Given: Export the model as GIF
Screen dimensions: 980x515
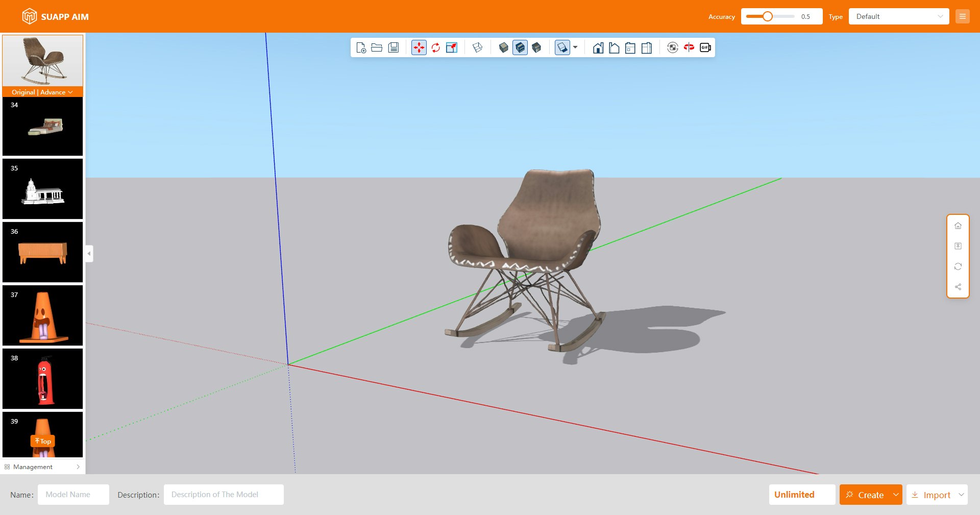Looking at the screenshot, I should [x=705, y=47].
